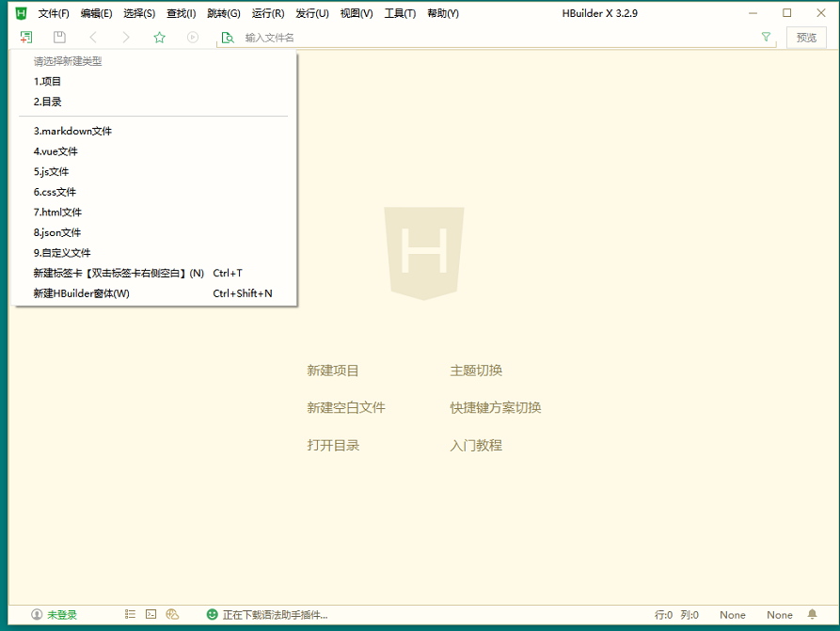Image resolution: width=840 pixels, height=631 pixels.
Task: Open the 发行(U) menu
Action: (x=312, y=13)
